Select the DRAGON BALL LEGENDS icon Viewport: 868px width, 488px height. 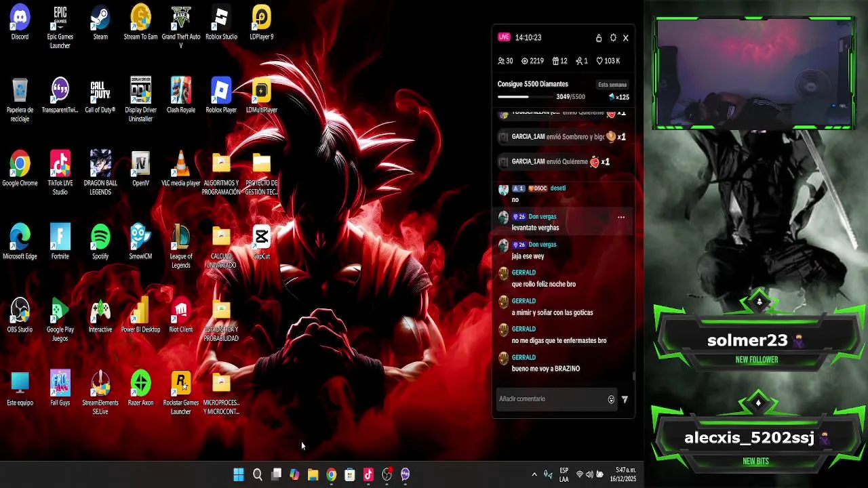(x=100, y=174)
